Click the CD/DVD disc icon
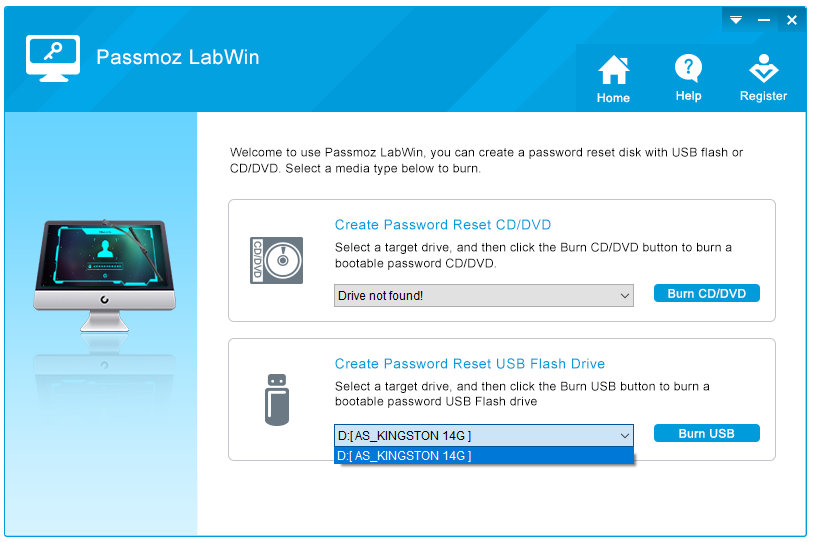815x542 pixels. tap(277, 260)
